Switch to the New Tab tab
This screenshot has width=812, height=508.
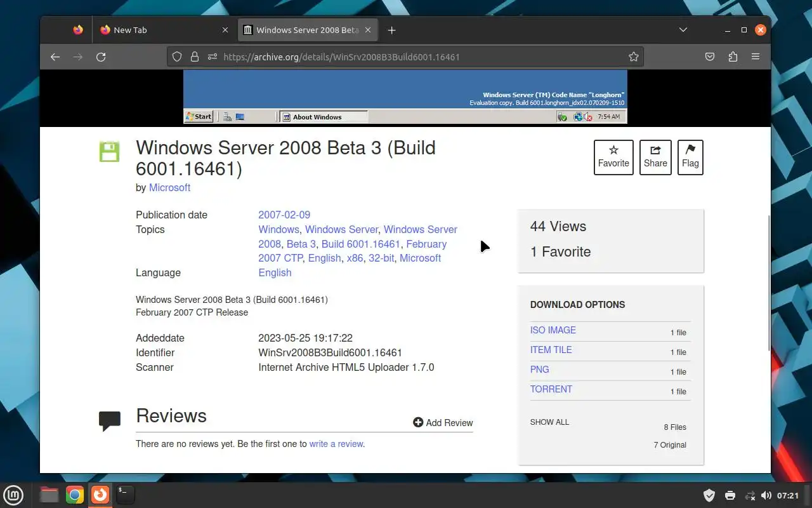click(164, 30)
